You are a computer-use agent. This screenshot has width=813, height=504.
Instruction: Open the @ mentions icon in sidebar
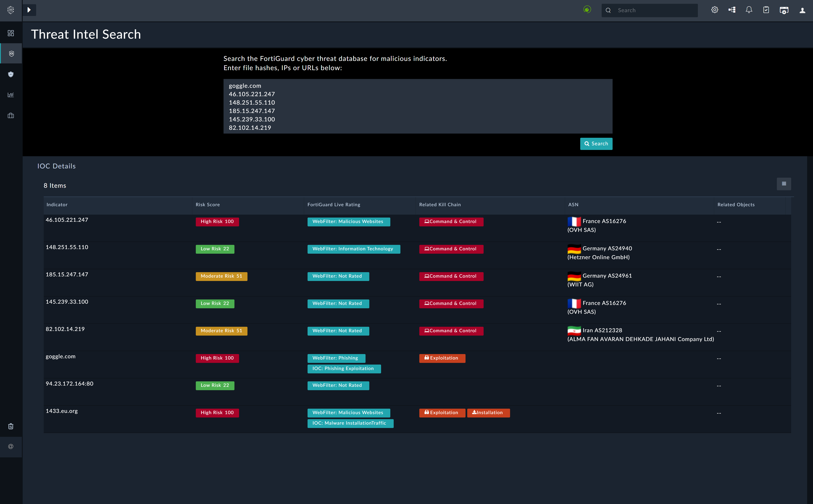11,447
